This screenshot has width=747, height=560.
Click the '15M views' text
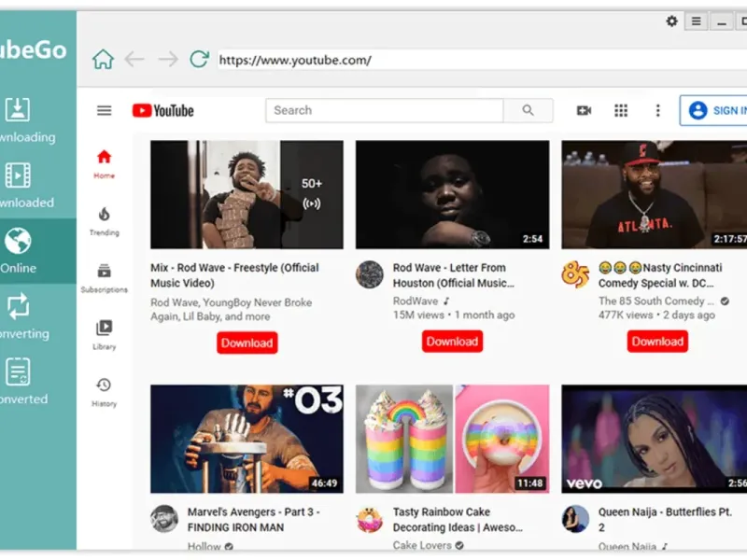point(418,315)
